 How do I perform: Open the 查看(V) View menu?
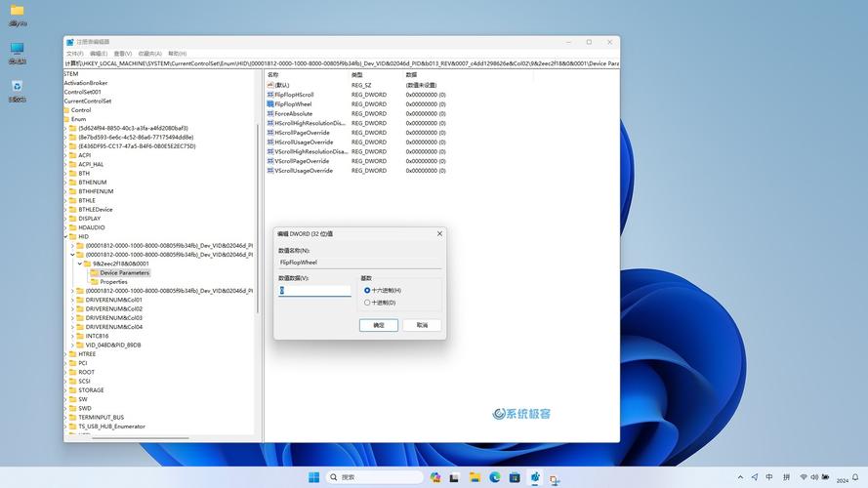(x=123, y=54)
